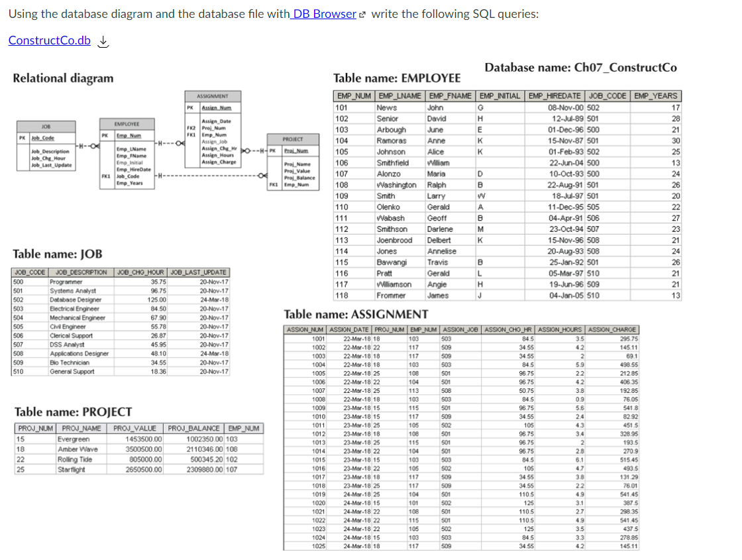Click the PROJ_VALUE column header
The image size is (742, 560).
coord(135,428)
